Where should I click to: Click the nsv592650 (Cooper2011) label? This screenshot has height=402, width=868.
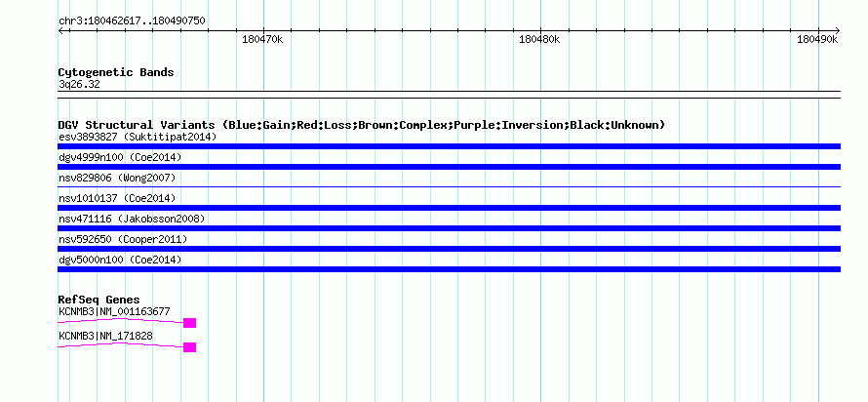(123, 239)
